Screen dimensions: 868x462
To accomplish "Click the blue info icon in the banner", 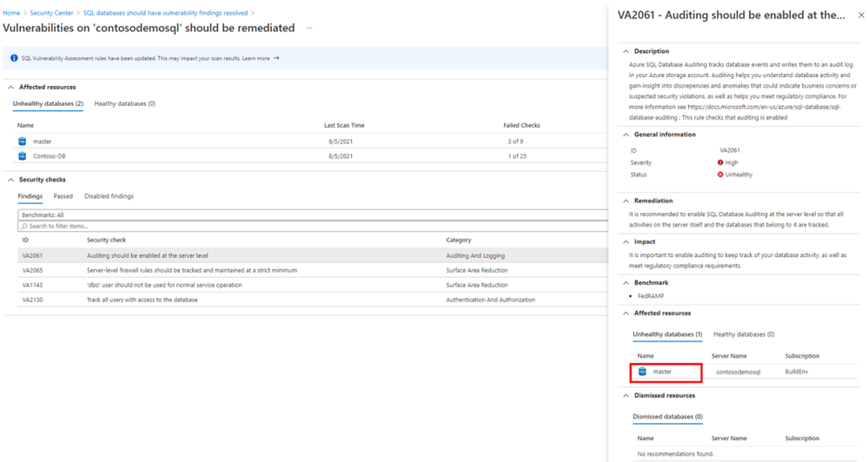I will [14, 58].
